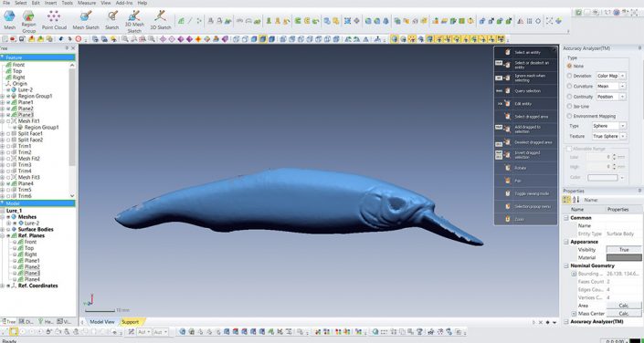Select the Mesh tool icon
The image size is (644, 343).
coord(9,16)
